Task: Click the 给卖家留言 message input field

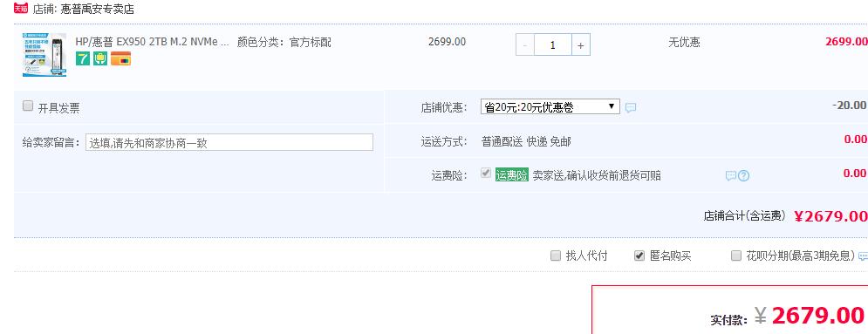Action: (229, 142)
